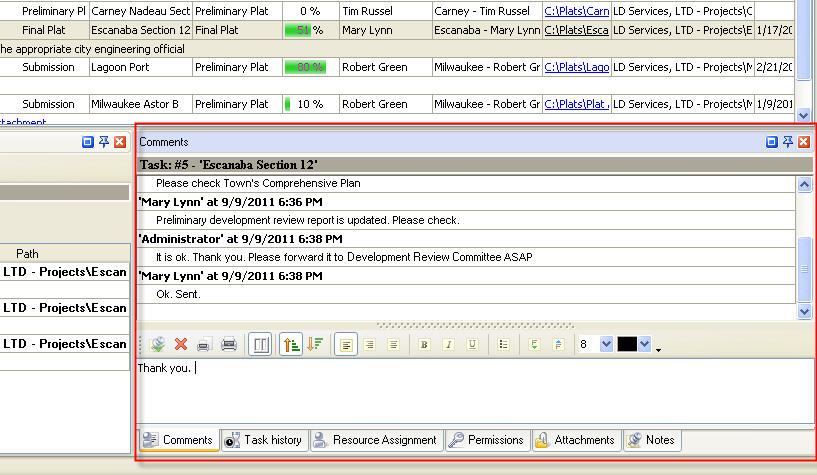The image size is (817, 475).
Task: Toggle the split view layout button
Action: pyautogui.click(x=259, y=344)
